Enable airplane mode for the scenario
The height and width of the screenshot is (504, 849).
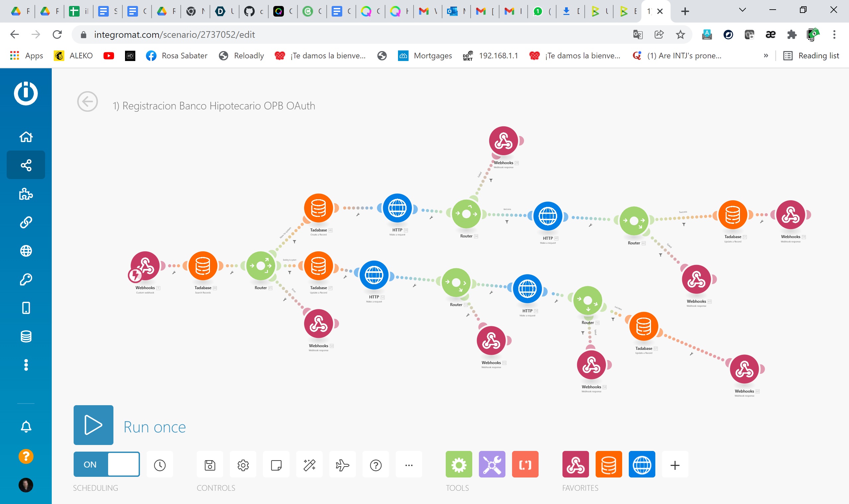343,464
